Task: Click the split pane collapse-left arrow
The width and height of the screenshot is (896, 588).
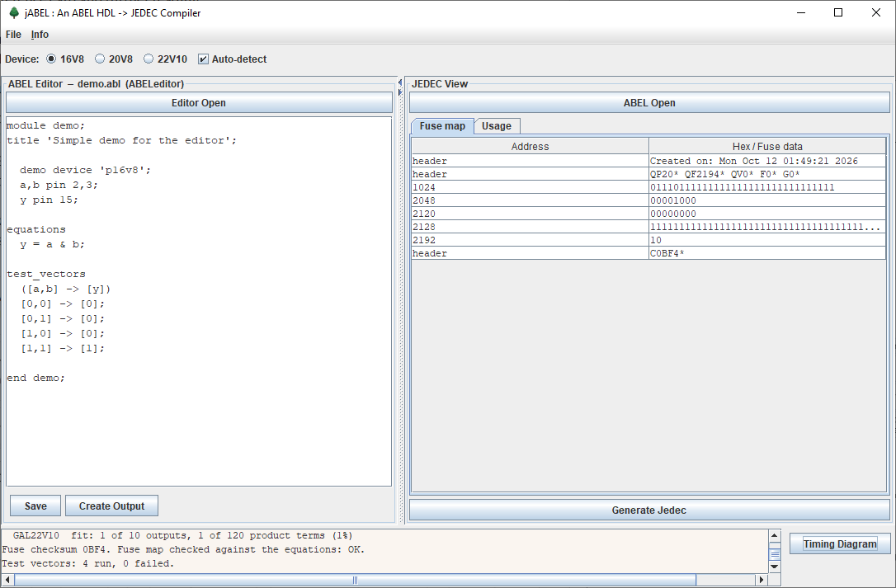Action: point(400,82)
